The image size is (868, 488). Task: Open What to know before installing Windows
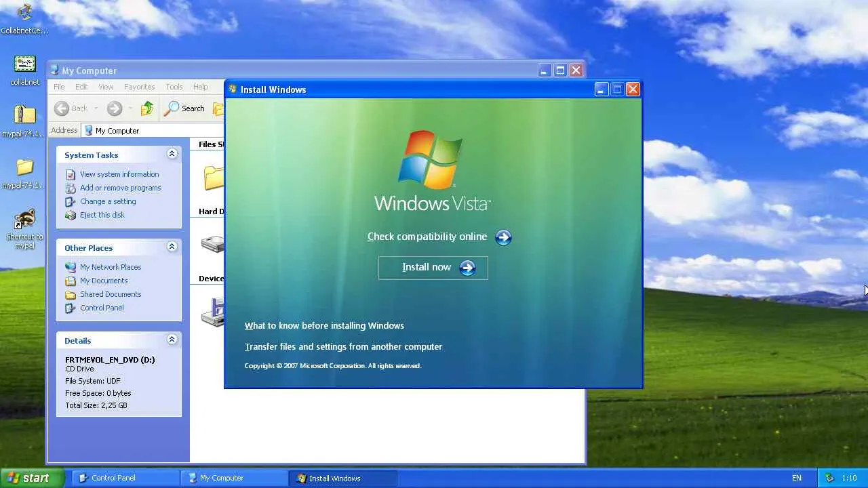(324, 326)
